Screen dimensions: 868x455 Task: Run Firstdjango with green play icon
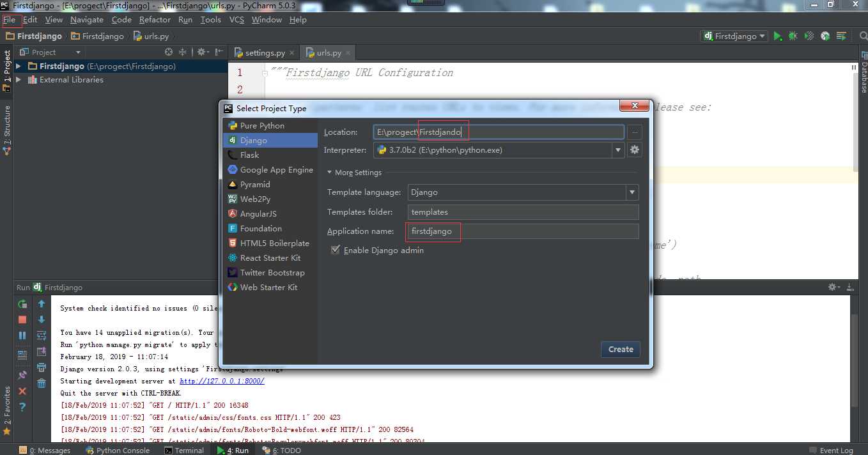[778, 36]
